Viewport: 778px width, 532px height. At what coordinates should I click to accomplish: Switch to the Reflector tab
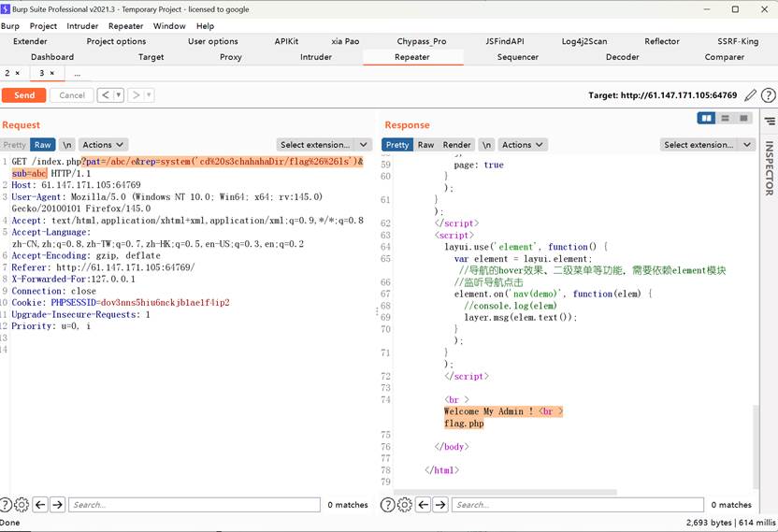662,41
